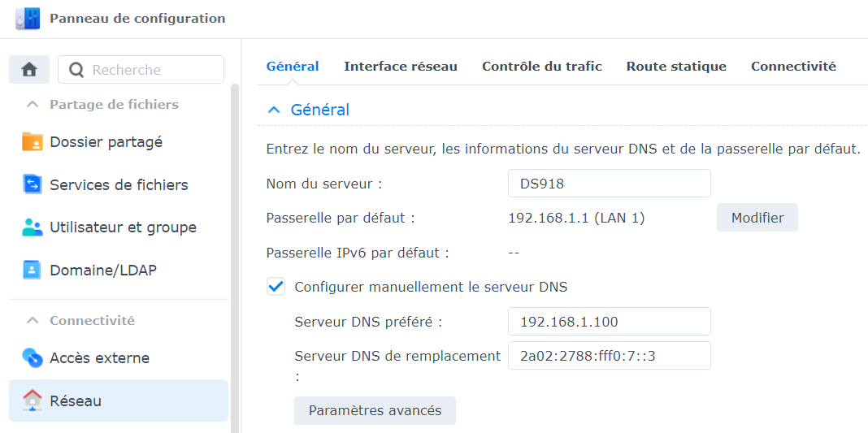Click the Réseau house icon

[33, 401]
